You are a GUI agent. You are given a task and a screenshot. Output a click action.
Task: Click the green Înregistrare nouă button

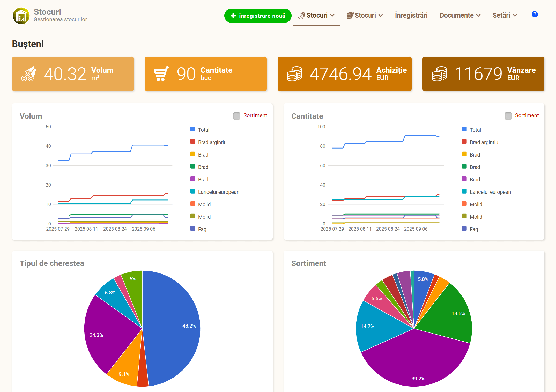click(x=258, y=16)
